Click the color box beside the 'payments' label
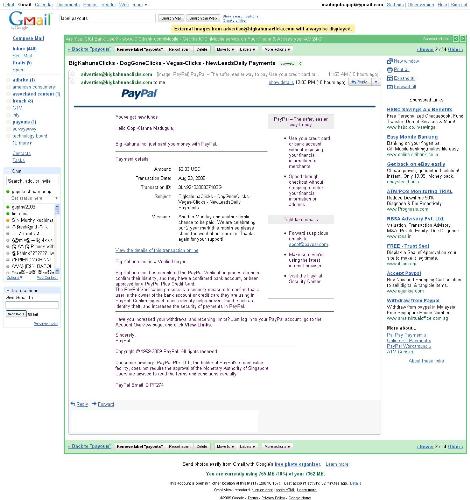Image resolution: width=470 pixels, height=500 pixels. point(8,122)
